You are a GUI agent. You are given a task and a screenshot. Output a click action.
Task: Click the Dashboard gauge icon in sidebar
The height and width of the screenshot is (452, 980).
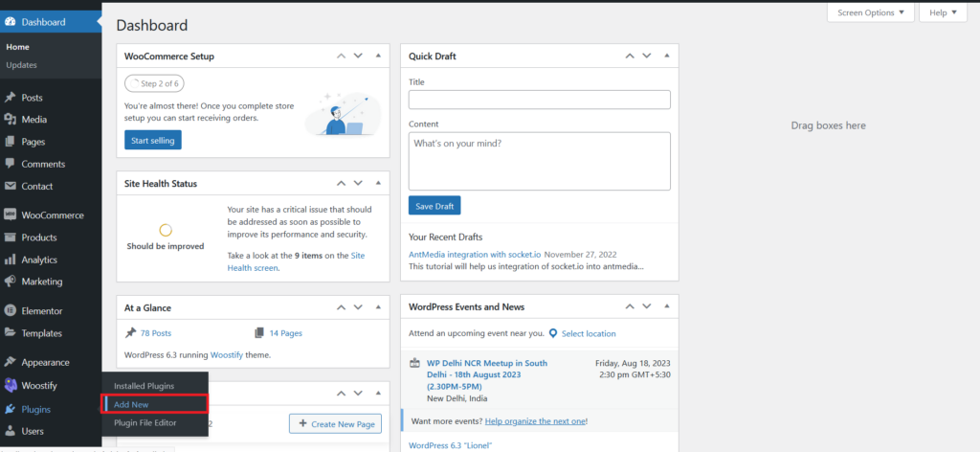pyautogui.click(x=10, y=23)
